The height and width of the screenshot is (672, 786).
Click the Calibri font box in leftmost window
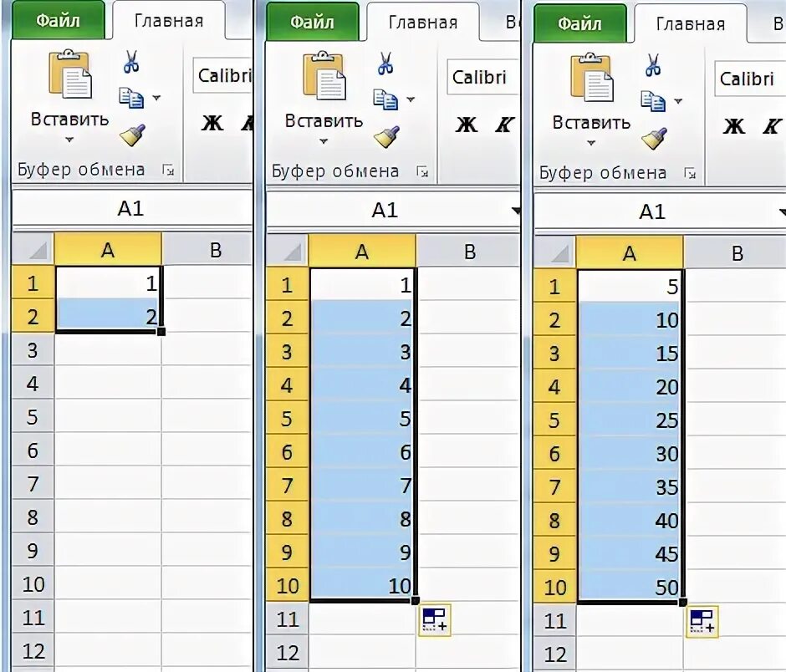(222, 76)
